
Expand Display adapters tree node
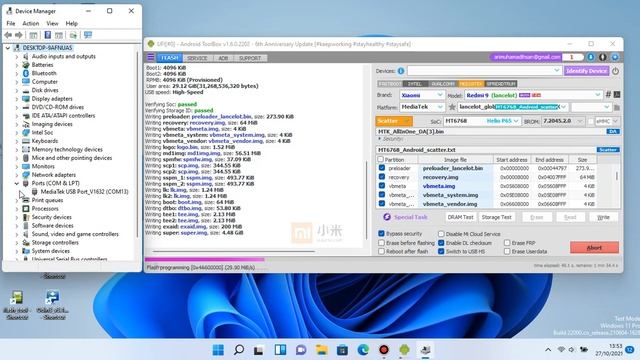[x=17, y=99]
